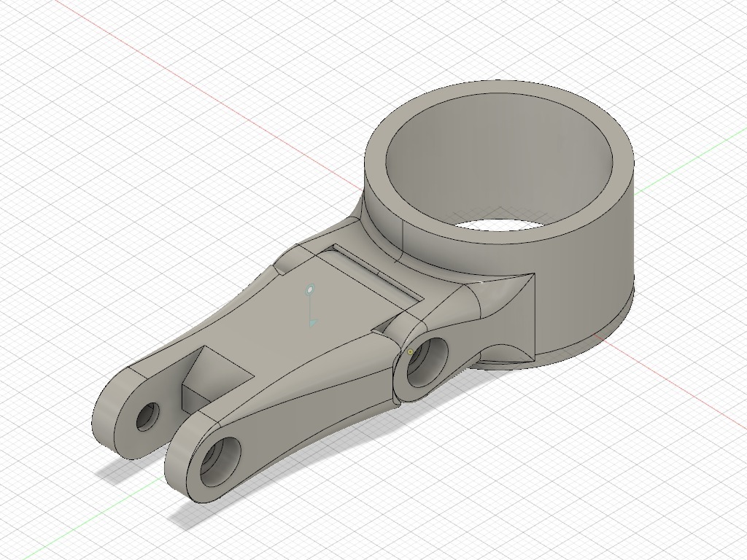Select the small hole in rear fork lug
This screenshot has height=560, width=747.
tap(148, 416)
